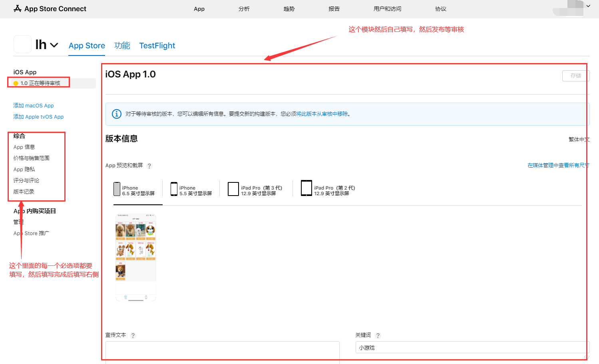Switch to the App Store tab

click(87, 45)
